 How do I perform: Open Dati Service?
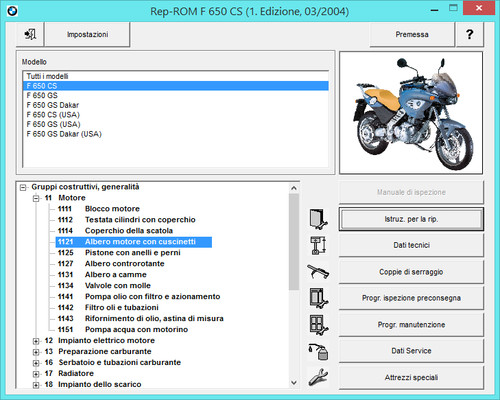pyautogui.click(x=411, y=351)
